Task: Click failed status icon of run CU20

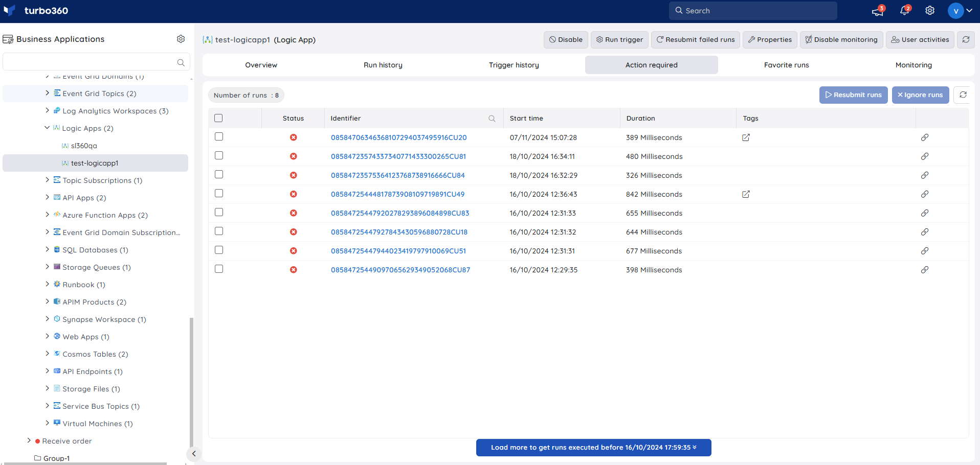Action: pyautogui.click(x=294, y=137)
